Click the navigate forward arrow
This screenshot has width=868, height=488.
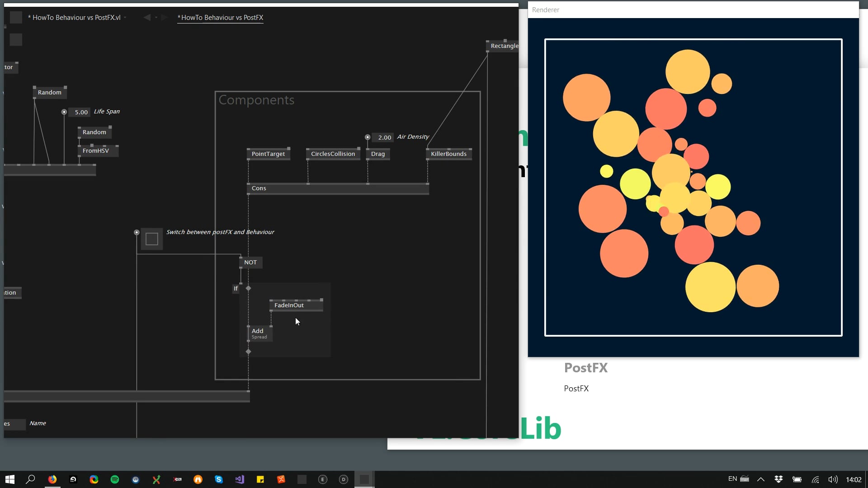point(165,18)
